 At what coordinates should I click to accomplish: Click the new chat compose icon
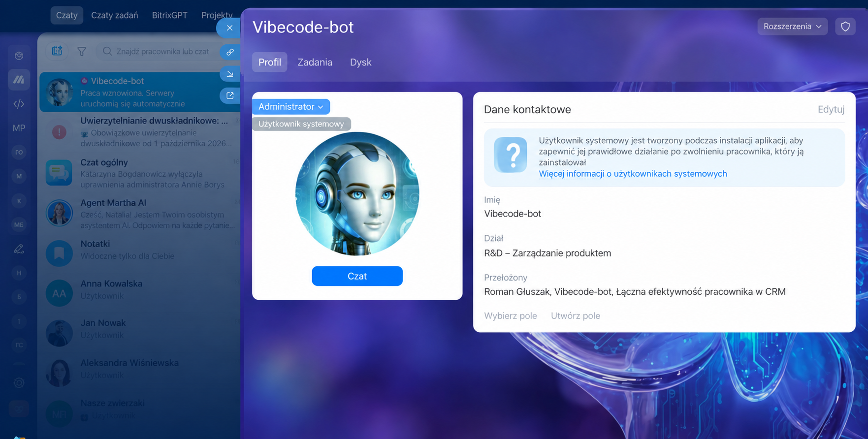[57, 51]
